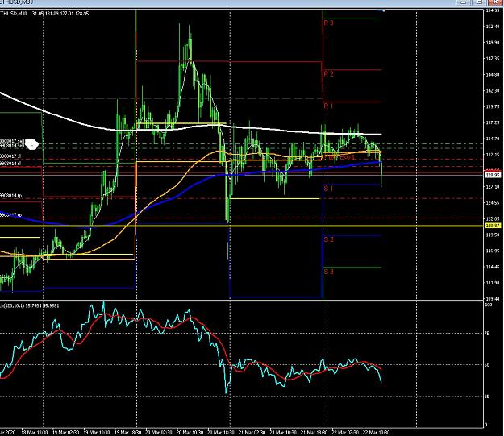The height and width of the screenshot is (436, 504).
Task: Click the white blob mark beside sell labels
Action: [x=31, y=144]
